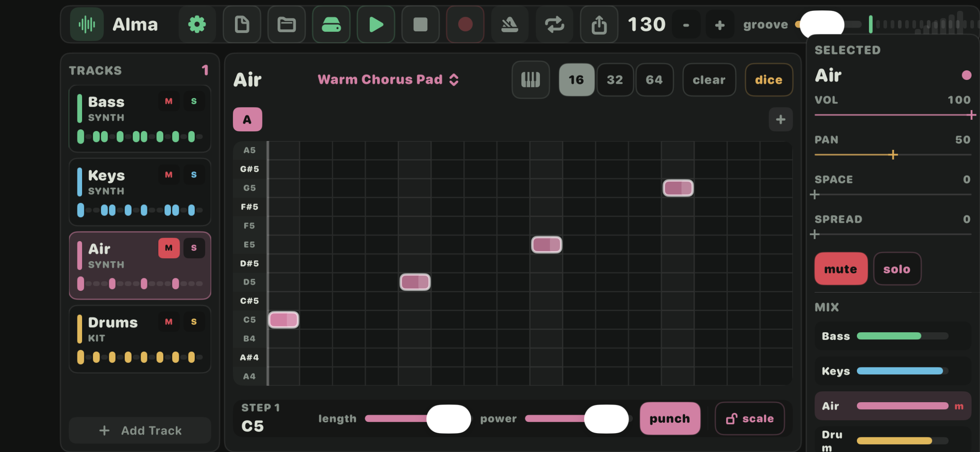The height and width of the screenshot is (452, 980).
Task: Clear all notes in the Air pattern
Action: point(709,80)
